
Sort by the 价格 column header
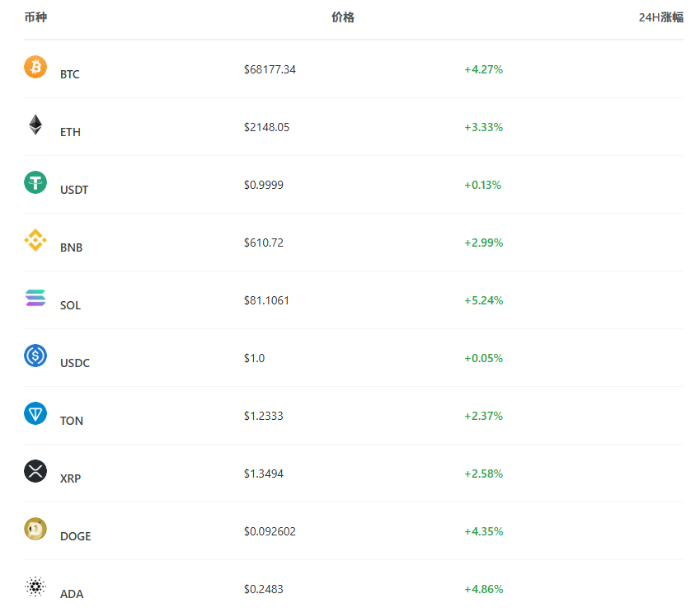tap(343, 17)
